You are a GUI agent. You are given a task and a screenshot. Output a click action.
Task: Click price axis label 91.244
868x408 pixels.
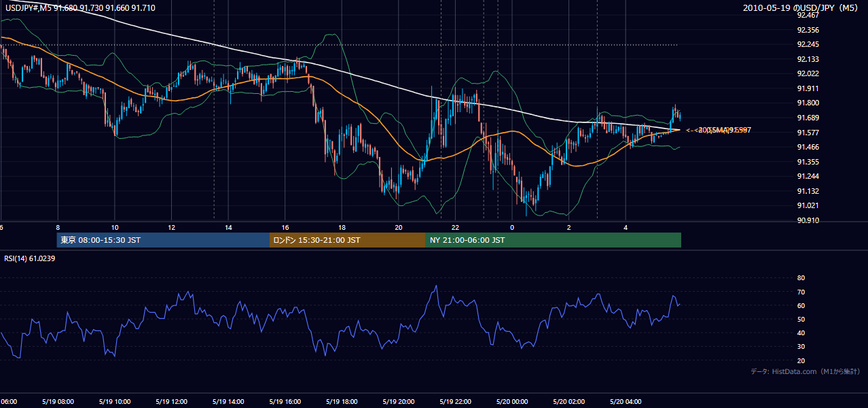(808, 176)
